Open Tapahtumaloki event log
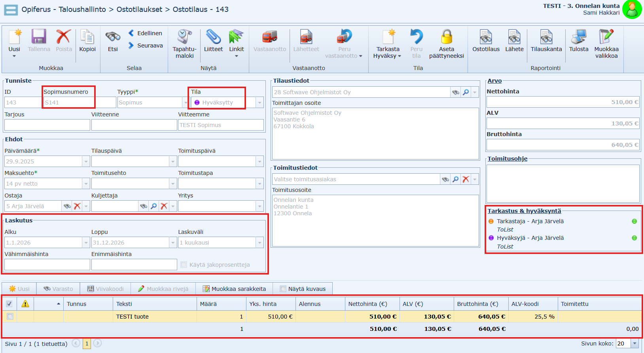The height and width of the screenshot is (353, 644). coord(184,38)
